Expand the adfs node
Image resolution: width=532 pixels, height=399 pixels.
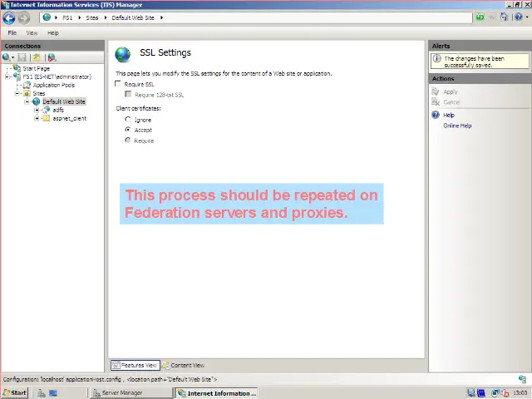coord(37,110)
